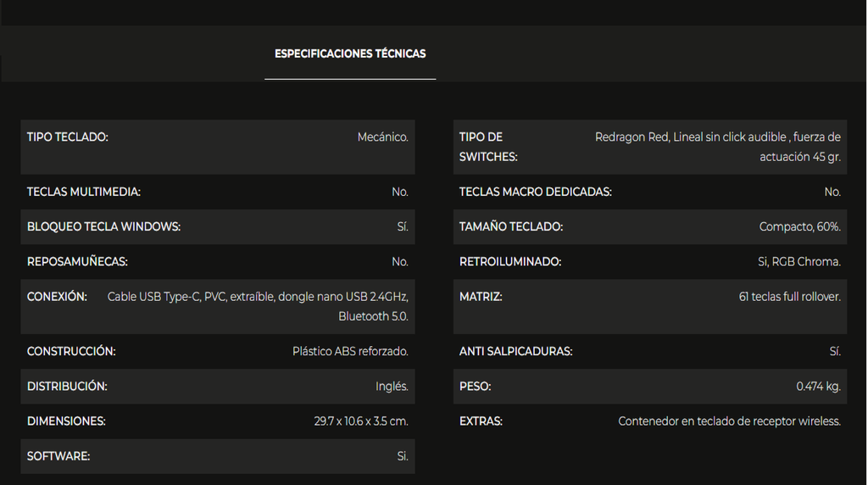Click the Teclas Macro Dedicadas label
Image resolution: width=868 pixels, height=485 pixels.
(535, 192)
